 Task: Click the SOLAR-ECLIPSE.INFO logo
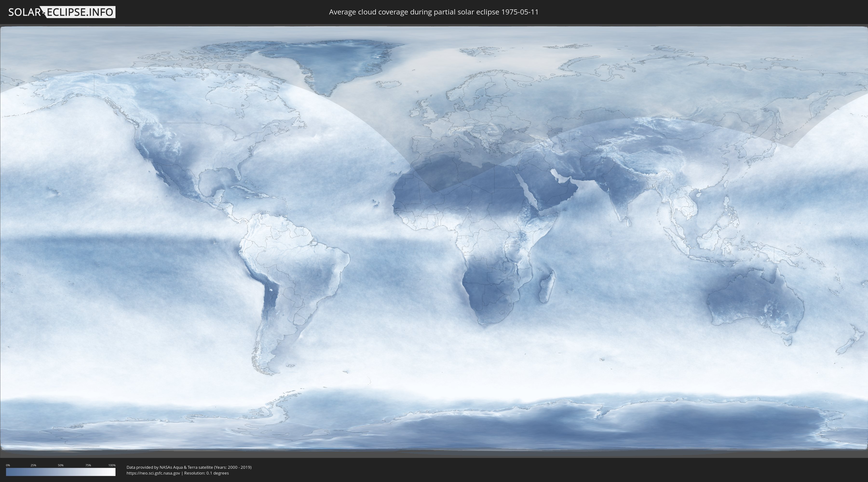pos(62,12)
